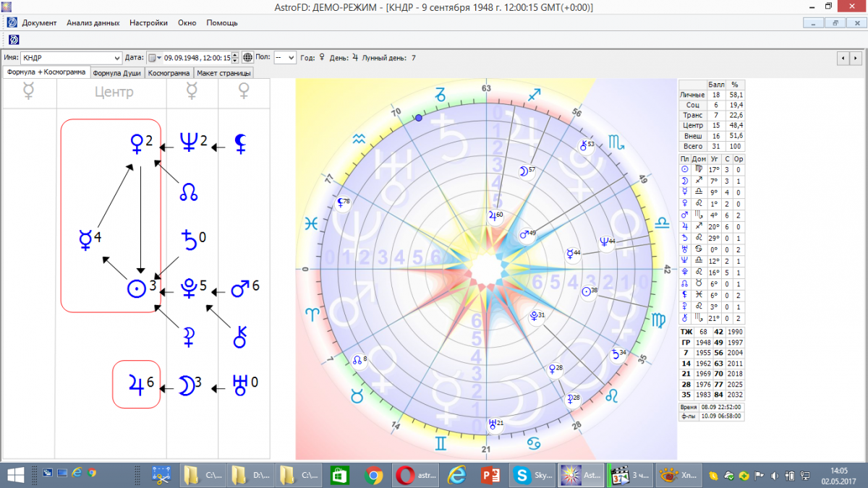Click the Sun symbol in the formula's center box
The height and width of the screenshot is (488, 868).
point(135,288)
